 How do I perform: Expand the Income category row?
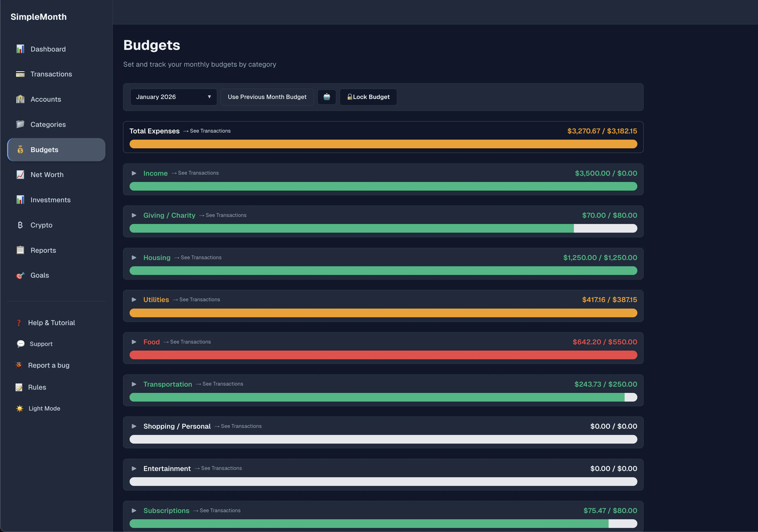134,173
